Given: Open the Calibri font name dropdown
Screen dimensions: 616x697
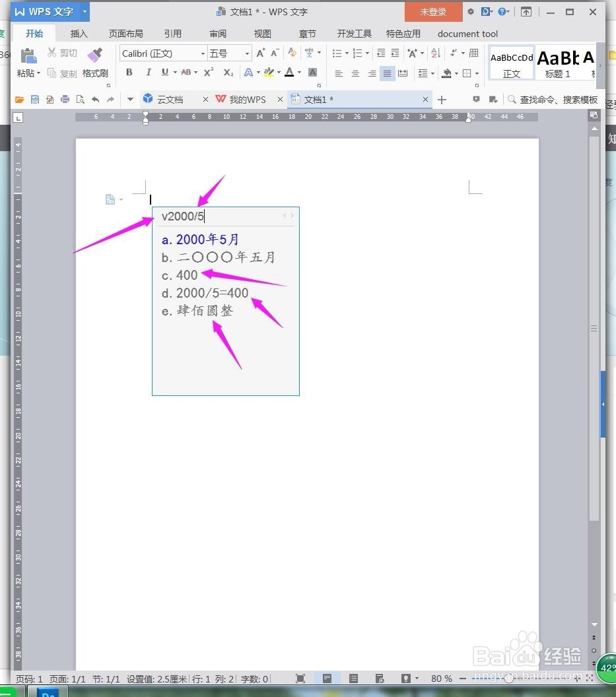Looking at the screenshot, I should [203, 53].
